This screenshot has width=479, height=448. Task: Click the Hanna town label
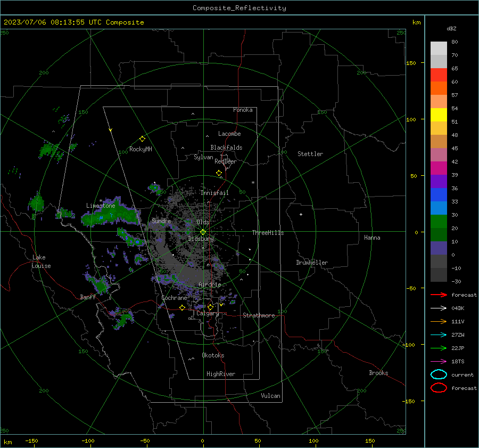372,238
